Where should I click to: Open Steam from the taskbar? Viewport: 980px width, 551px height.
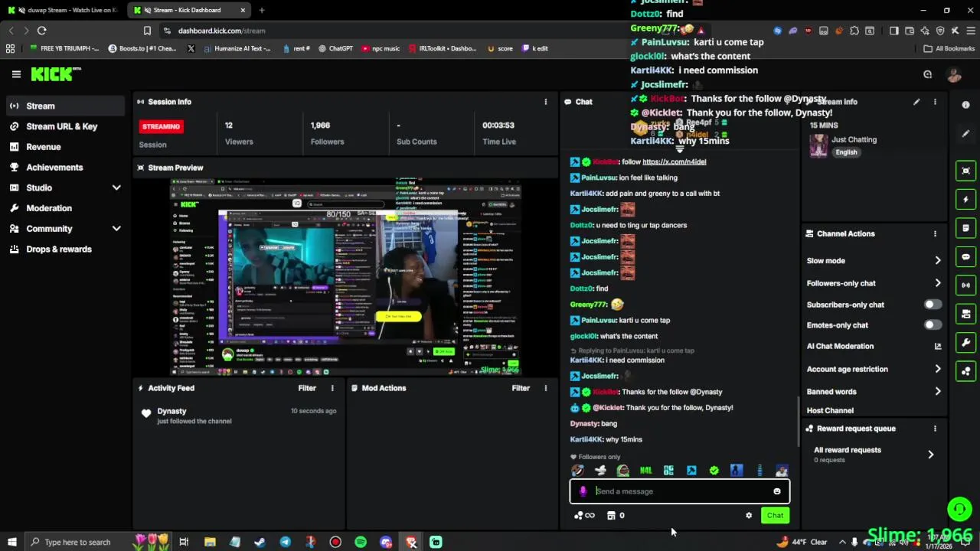(260, 542)
